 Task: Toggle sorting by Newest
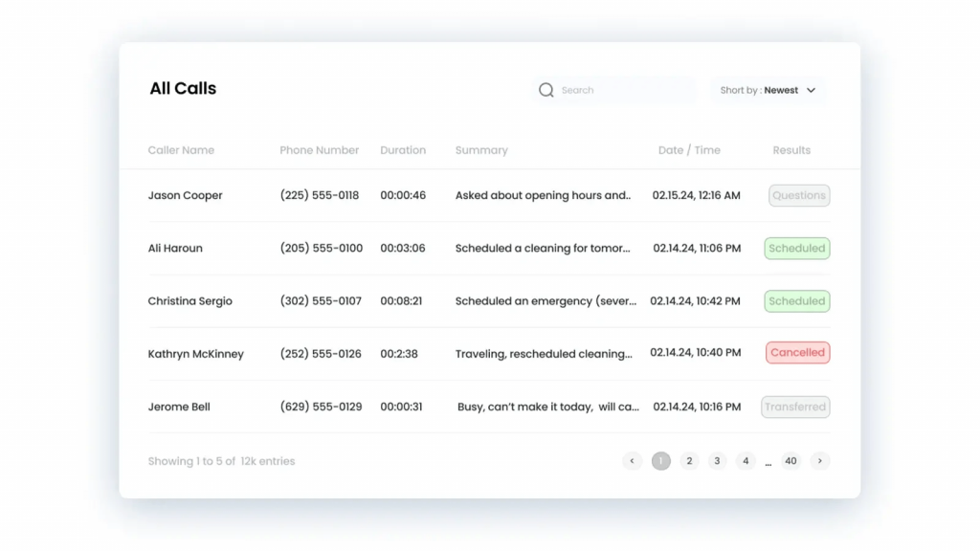point(783,90)
